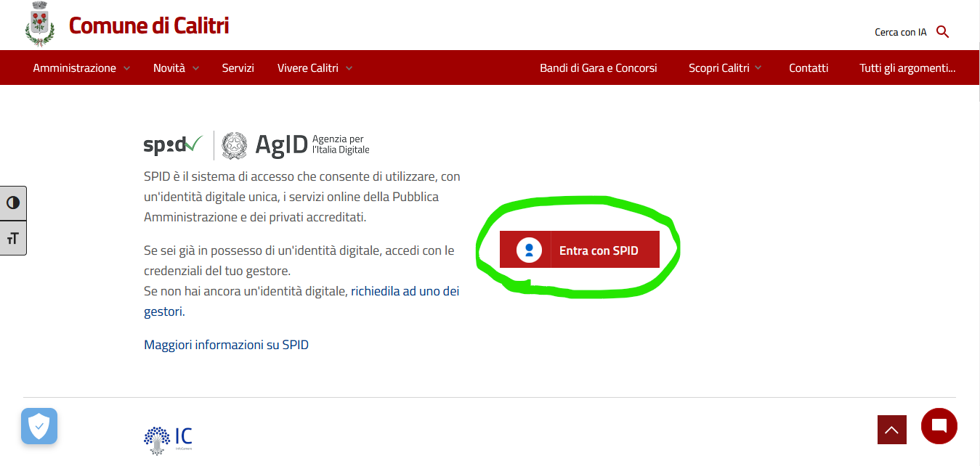Click the Entra con SPID button

pyautogui.click(x=580, y=250)
